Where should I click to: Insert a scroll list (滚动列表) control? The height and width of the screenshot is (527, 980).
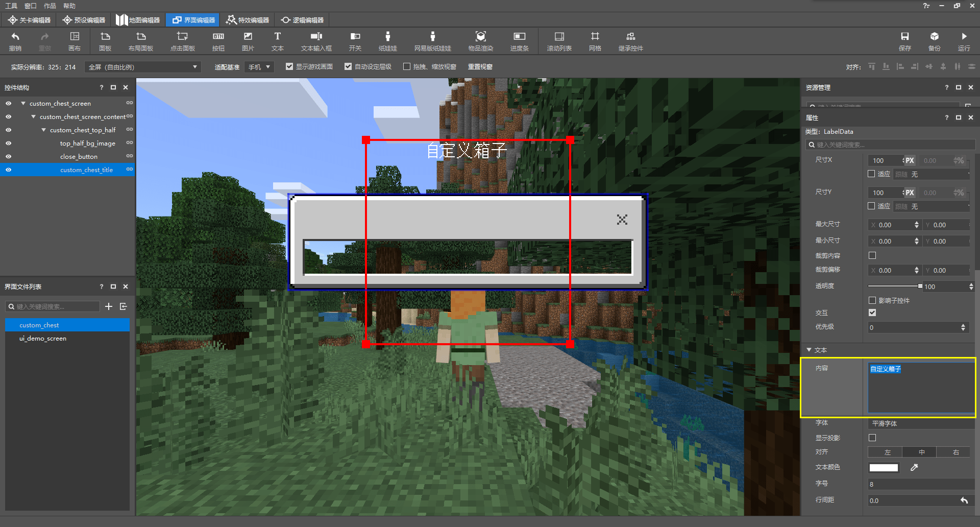(x=559, y=41)
